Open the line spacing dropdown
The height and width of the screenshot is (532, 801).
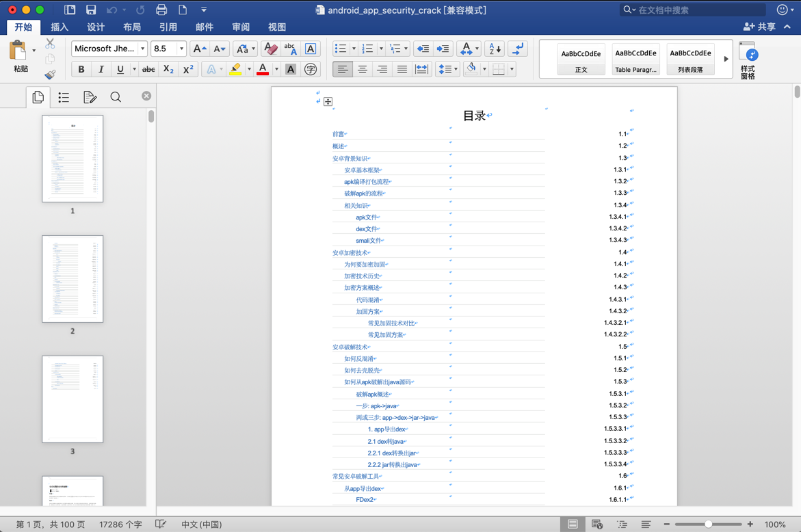coord(447,69)
